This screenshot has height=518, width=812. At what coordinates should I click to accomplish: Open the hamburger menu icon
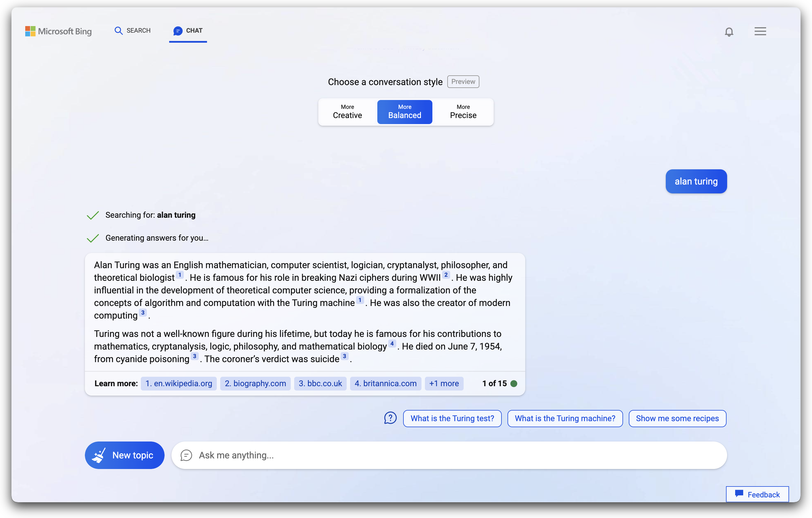click(x=760, y=31)
